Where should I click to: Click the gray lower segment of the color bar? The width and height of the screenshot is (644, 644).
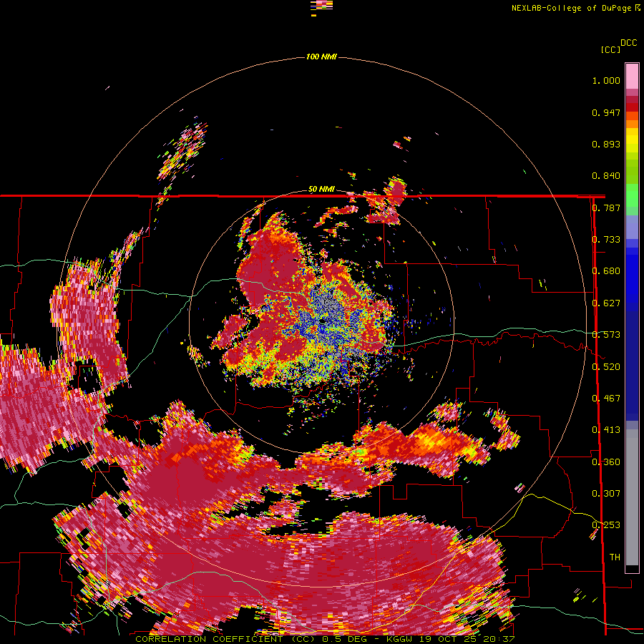tap(632, 497)
